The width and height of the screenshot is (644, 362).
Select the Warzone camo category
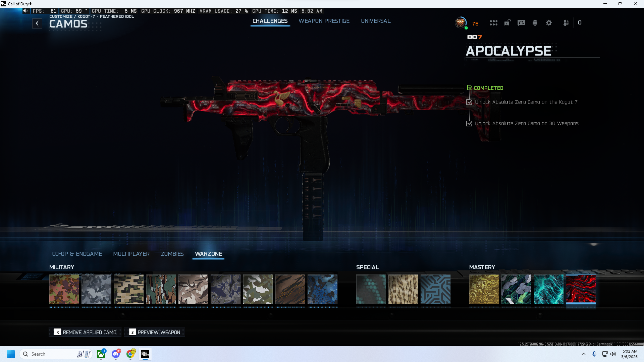[x=209, y=254]
